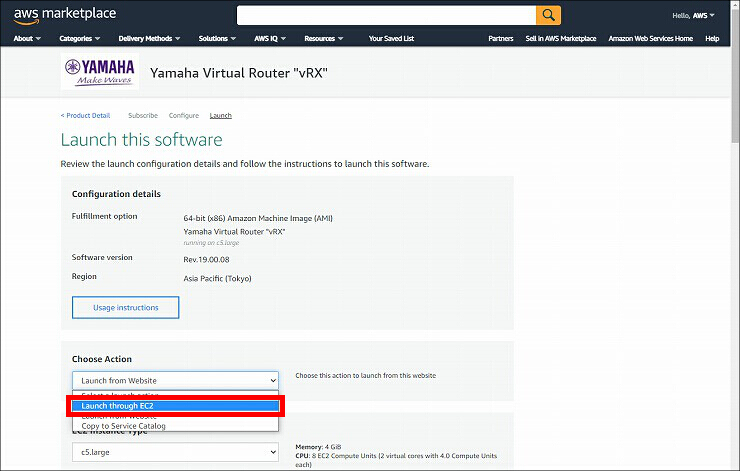Expand the Categories menu

click(79, 39)
